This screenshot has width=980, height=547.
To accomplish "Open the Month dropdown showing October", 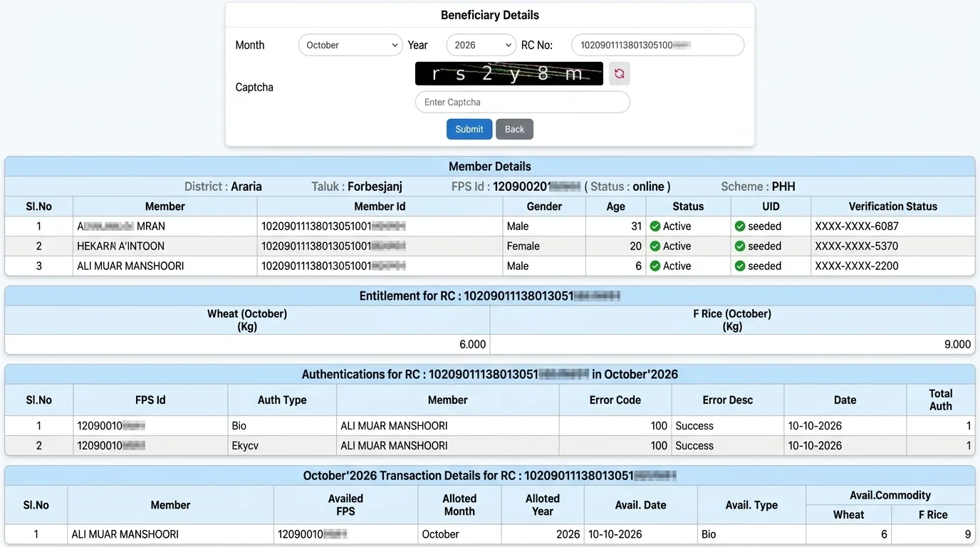I will (350, 45).
